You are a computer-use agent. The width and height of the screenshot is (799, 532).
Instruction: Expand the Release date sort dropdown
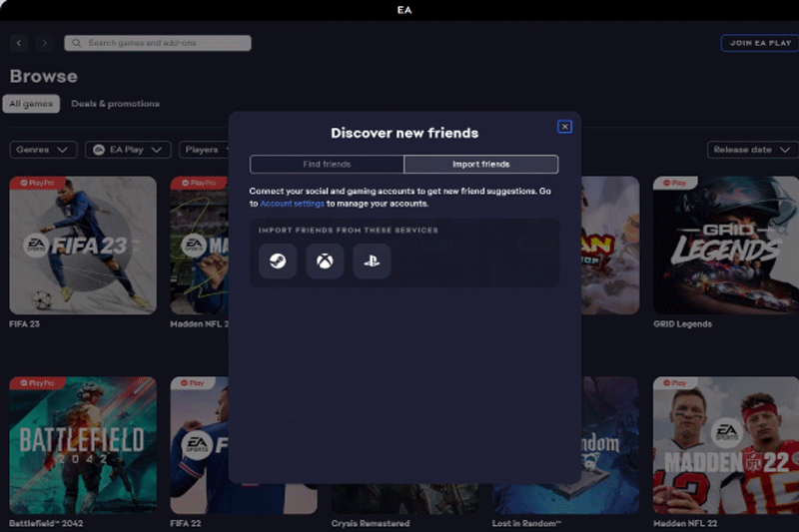[x=751, y=150]
